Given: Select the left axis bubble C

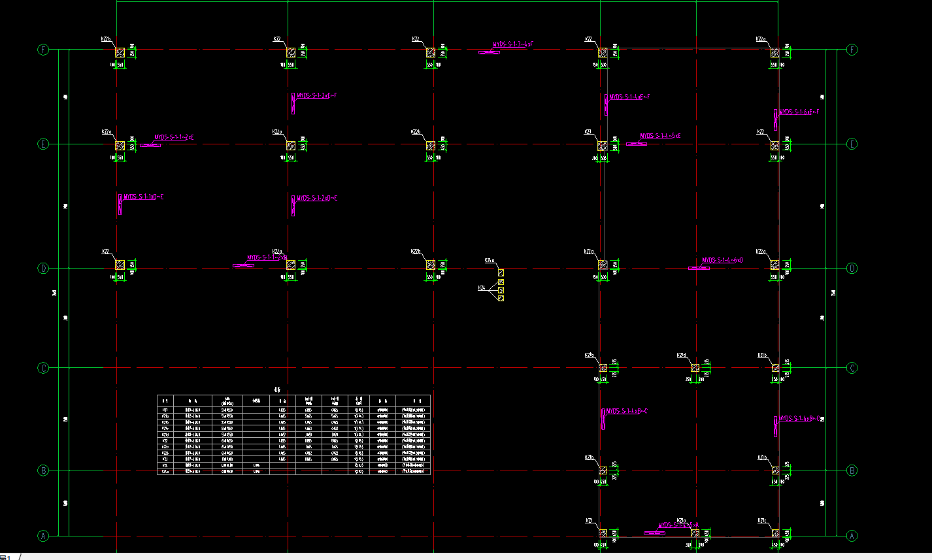Looking at the screenshot, I should click(43, 368).
